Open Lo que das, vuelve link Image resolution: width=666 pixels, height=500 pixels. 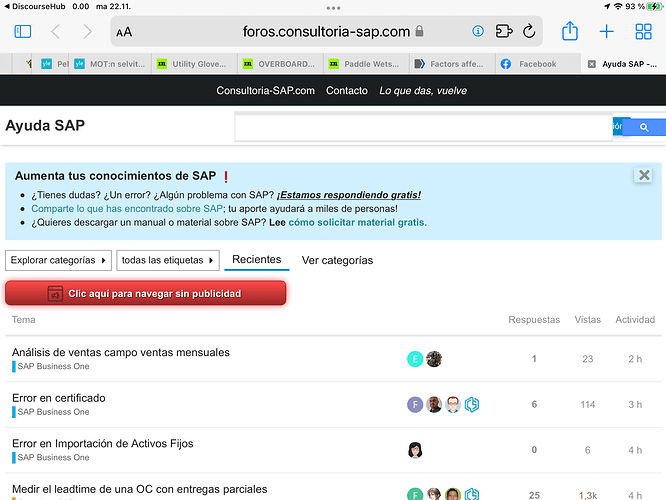423,90
